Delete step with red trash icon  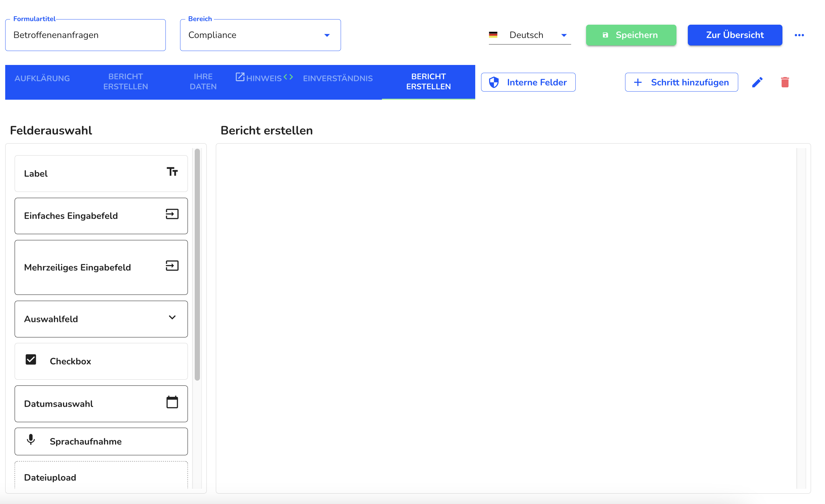(784, 82)
